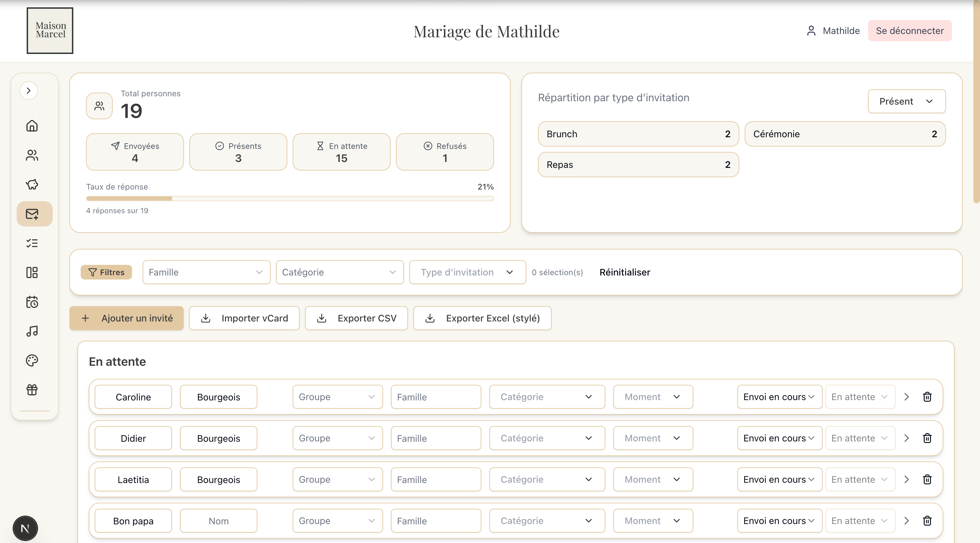
Task: Expand the sidebar with chevron button
Action: coord(29,91)
